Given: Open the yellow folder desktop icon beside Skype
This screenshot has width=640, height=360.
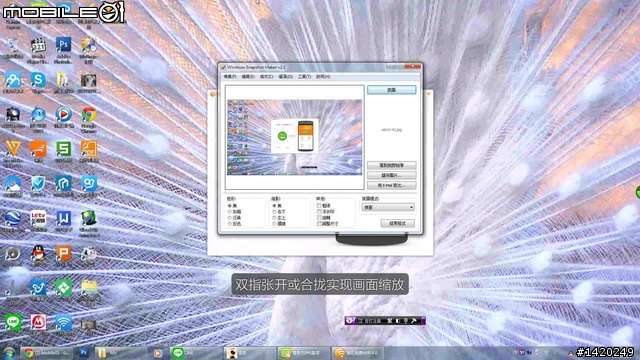Looking at the screenshot, I should 62,80.
